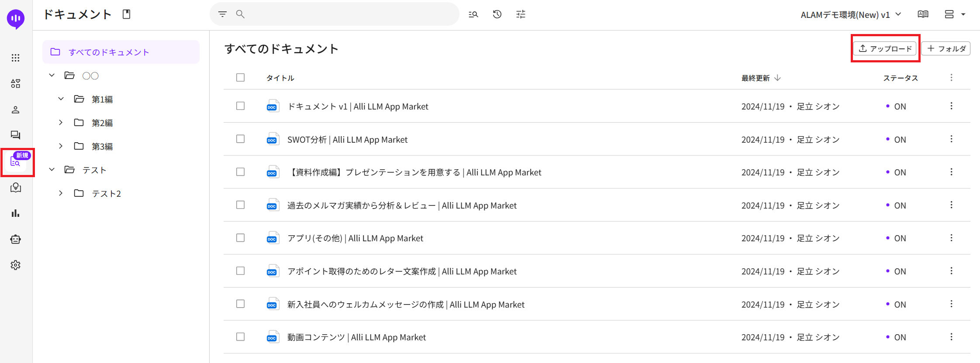Open the conversations chat sidebar icon

(16, 135)
